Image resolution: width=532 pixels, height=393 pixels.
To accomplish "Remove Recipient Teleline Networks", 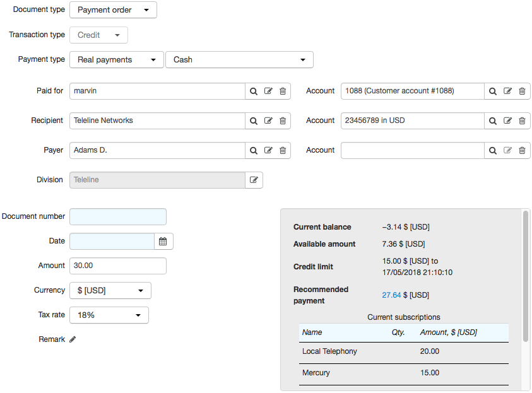I will click(283, 120).
